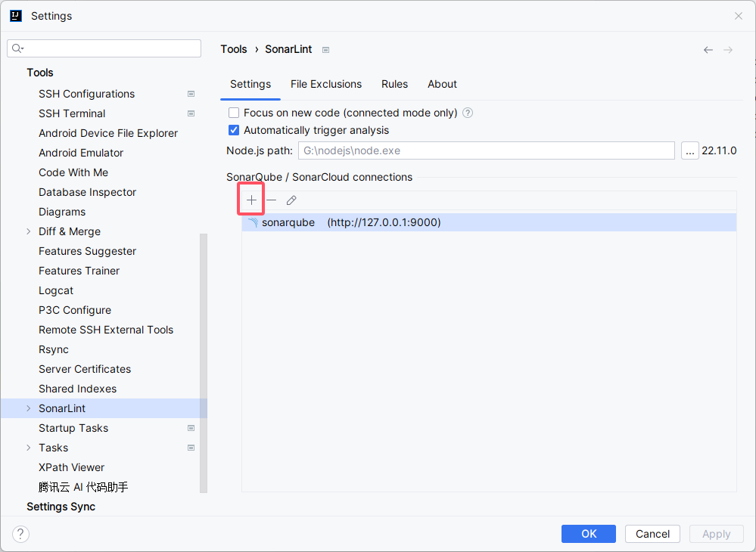This screenshot has width=756, height=552.
Task: Expand the Diff & Merge tree node
Action: pos(29,231)
